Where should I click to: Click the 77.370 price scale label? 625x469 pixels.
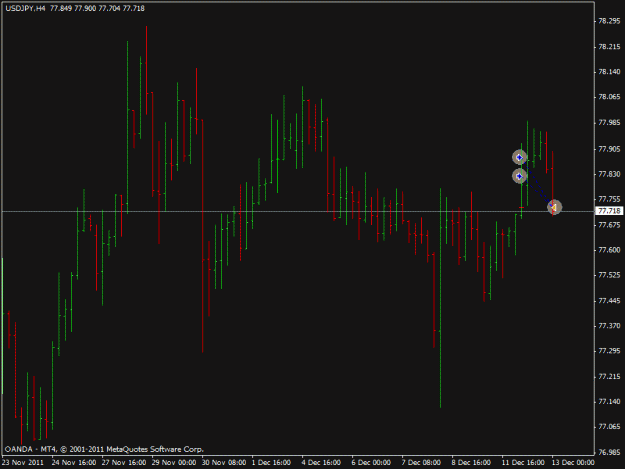point(609,326)
